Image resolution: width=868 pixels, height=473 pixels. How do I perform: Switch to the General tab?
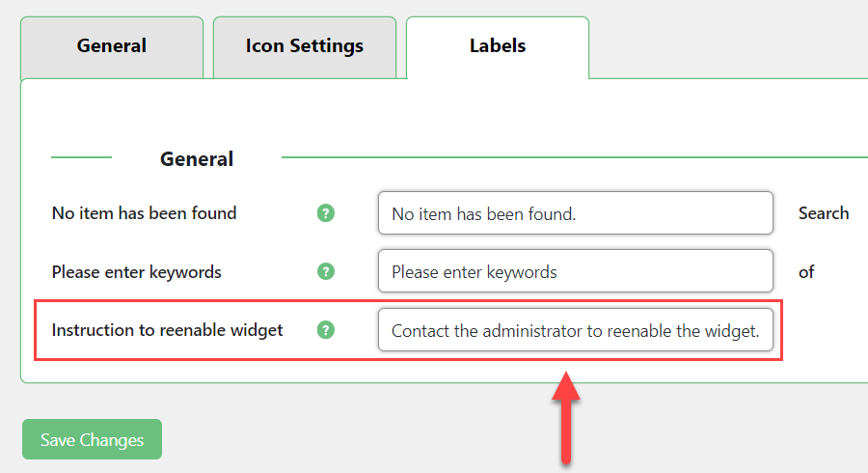click(112, 47)
